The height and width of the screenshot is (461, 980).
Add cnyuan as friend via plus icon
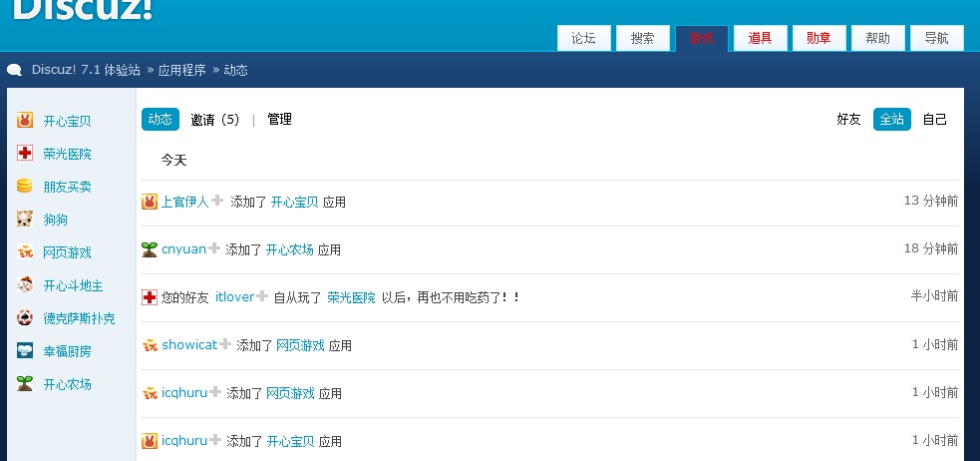coord(213,247)
